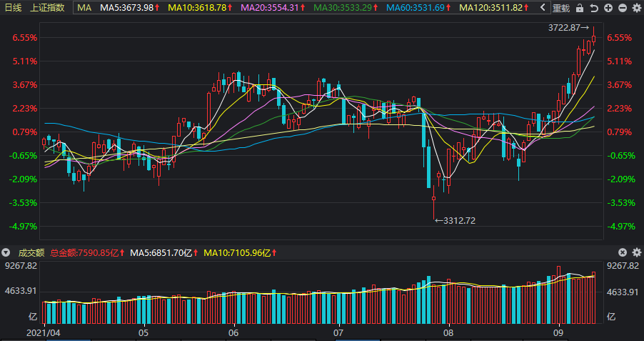Screen dimensions: 644x341
Task: Open the volume panel settings gear
Action: 637,252
